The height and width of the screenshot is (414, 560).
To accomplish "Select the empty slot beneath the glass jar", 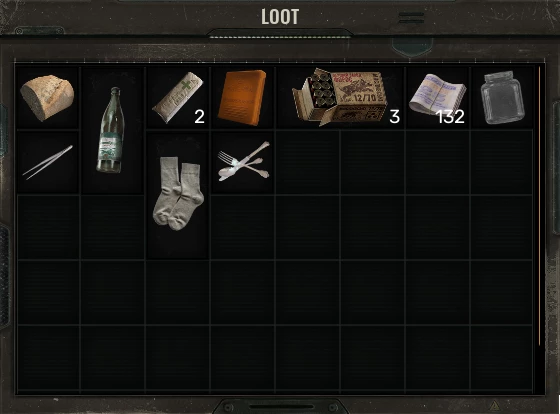I will click(x=502, y=163).
